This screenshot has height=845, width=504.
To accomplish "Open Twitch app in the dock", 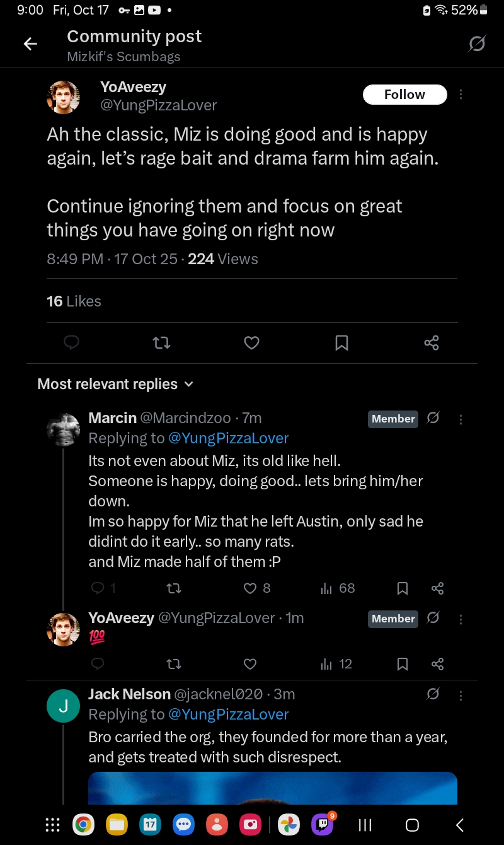I will (323, 824).
